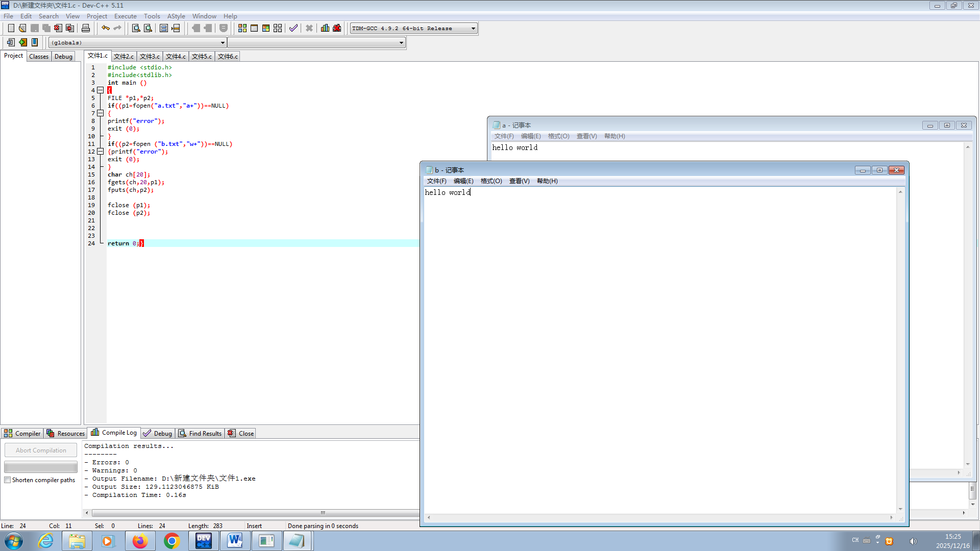
Task: Collapse code fold at line 12
Action: [x=101, y=152]
